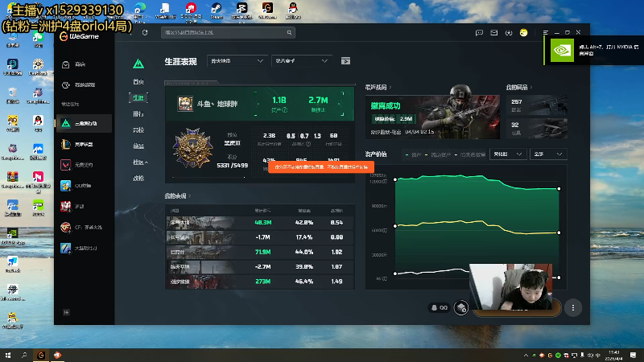This screenshot has width=644, height=362.
Task: Select the map row showing -1.7M
Action: [260, 237]
